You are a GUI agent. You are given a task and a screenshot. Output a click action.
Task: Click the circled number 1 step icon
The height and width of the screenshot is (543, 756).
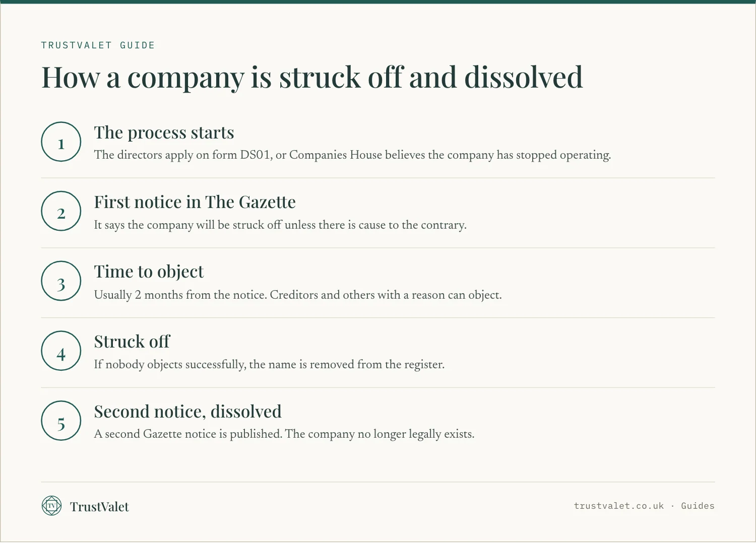point(61,142)
